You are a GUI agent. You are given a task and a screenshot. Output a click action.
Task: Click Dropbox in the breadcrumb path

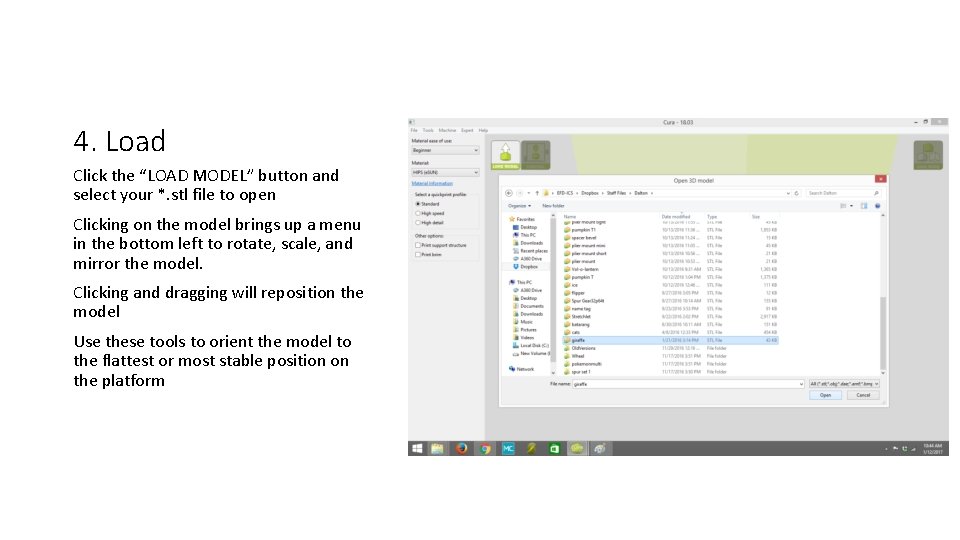(590, 193)
